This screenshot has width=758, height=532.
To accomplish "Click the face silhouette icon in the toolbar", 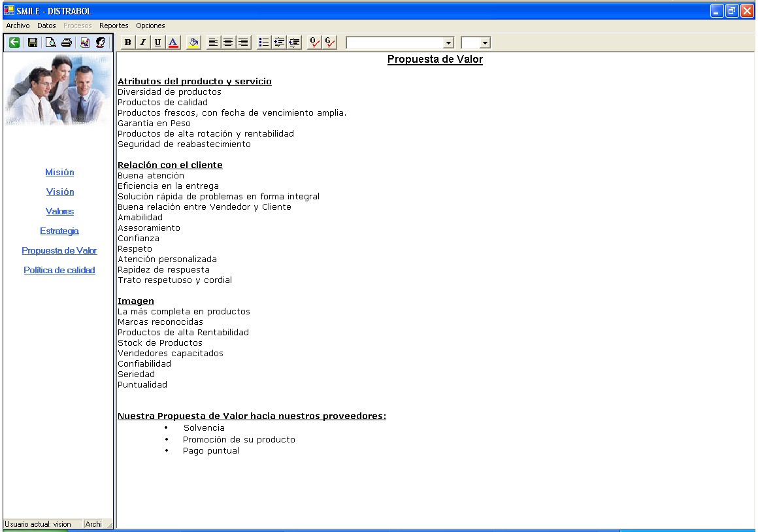I will [x=101, y=42].
